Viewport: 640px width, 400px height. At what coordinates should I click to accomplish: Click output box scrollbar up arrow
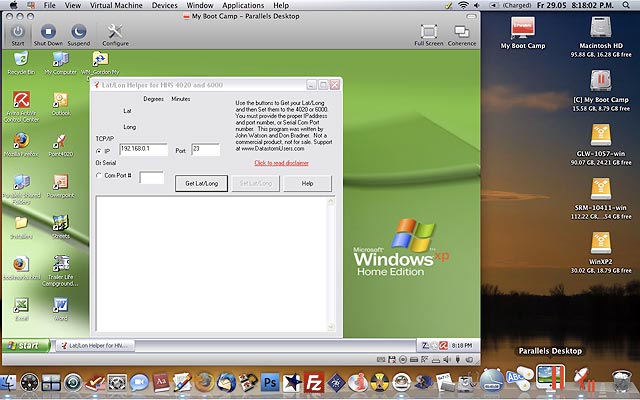point(331,201)
